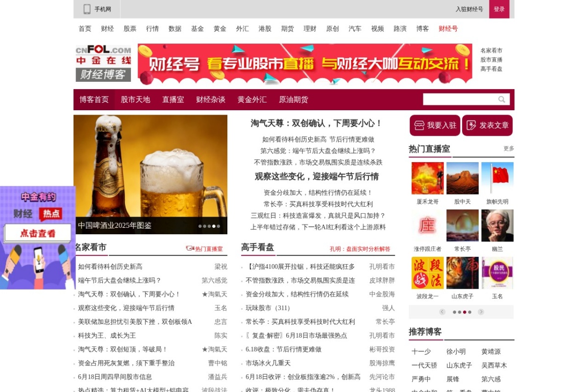Select the 黄金外汇 tab
This screenshot has height=392, width=588.
[x=252, y=99]
